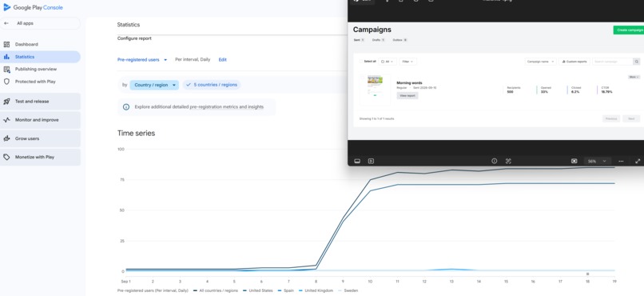Click the Statistics page heading
The image size is (644, 296).
pyautogui.click(x=128, y=25)
